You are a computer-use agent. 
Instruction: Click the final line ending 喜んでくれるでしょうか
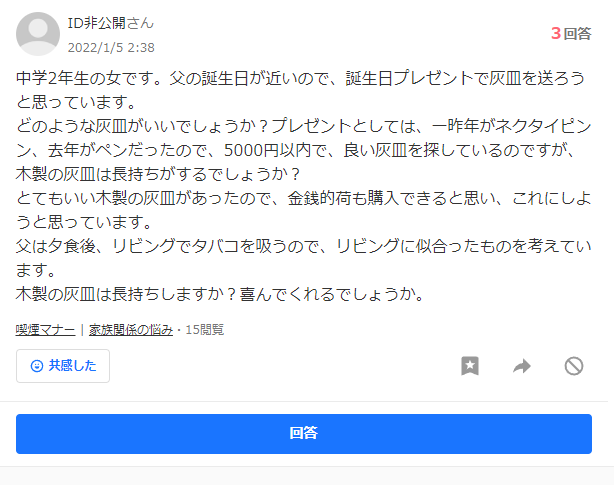(220, 294)
